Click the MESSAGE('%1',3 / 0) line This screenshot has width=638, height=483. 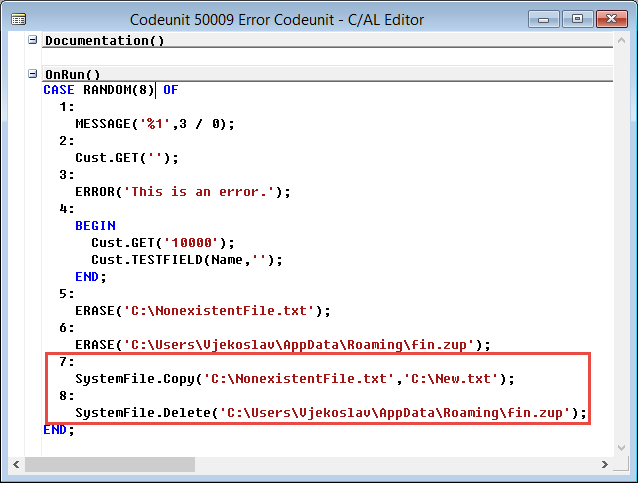click(x=155, y=124)
